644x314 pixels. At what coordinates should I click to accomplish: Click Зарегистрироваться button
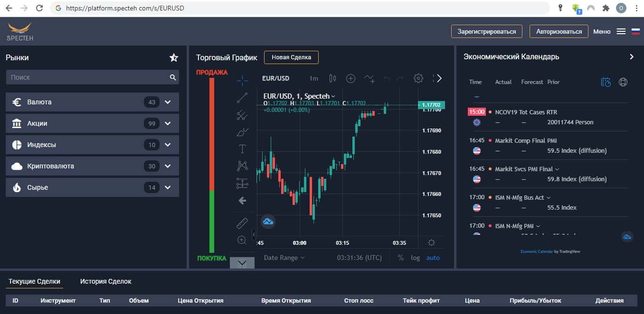pyautogui.click(x=487, y=31)
